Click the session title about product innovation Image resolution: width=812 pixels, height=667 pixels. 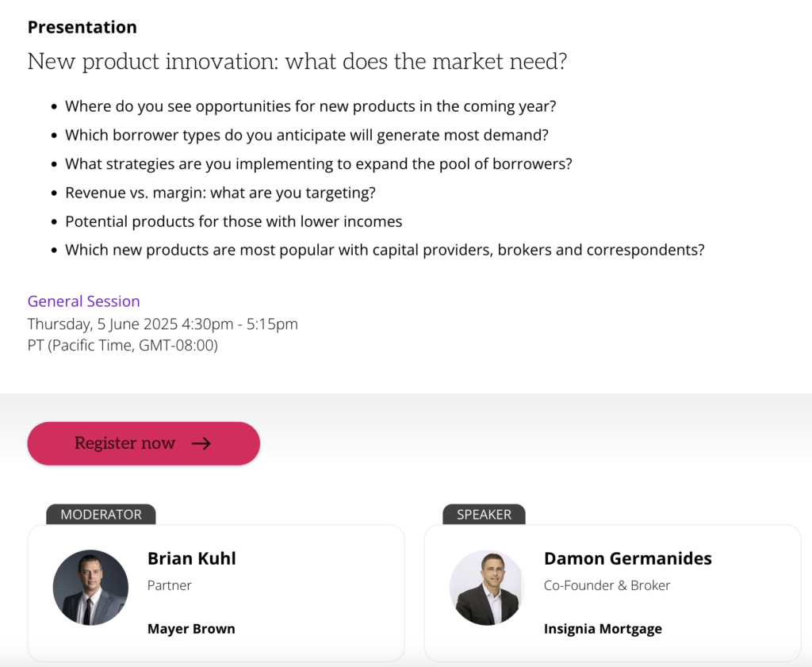click(x=297, y=62)
